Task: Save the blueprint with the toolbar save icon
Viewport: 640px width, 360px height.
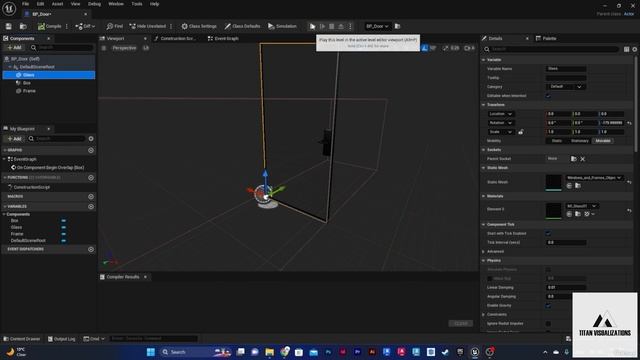Action: tap(9, 27)
